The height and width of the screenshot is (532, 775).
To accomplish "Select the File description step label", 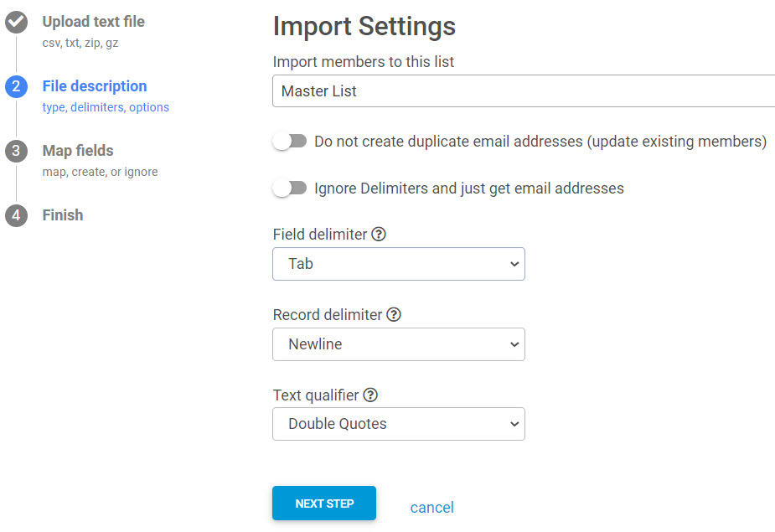I will [x=95, y=86].
